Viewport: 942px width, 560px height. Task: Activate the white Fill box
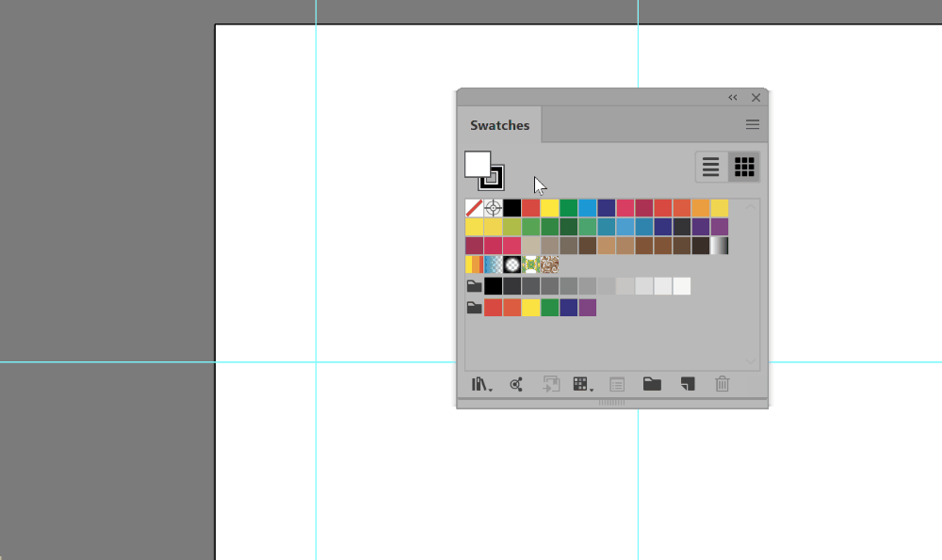tap(477, 164)
